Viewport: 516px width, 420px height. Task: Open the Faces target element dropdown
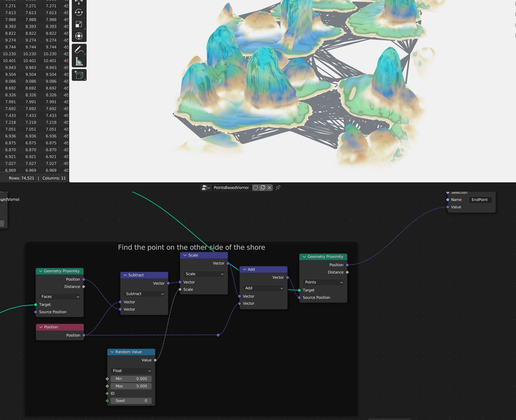[x=60, y=297]
